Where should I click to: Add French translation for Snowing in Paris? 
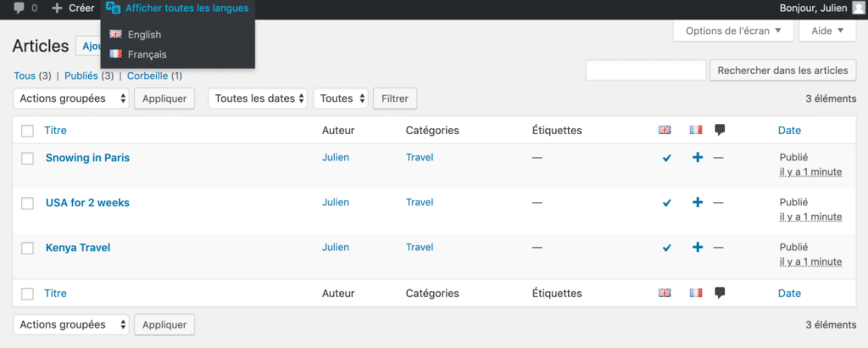point(697,157)
